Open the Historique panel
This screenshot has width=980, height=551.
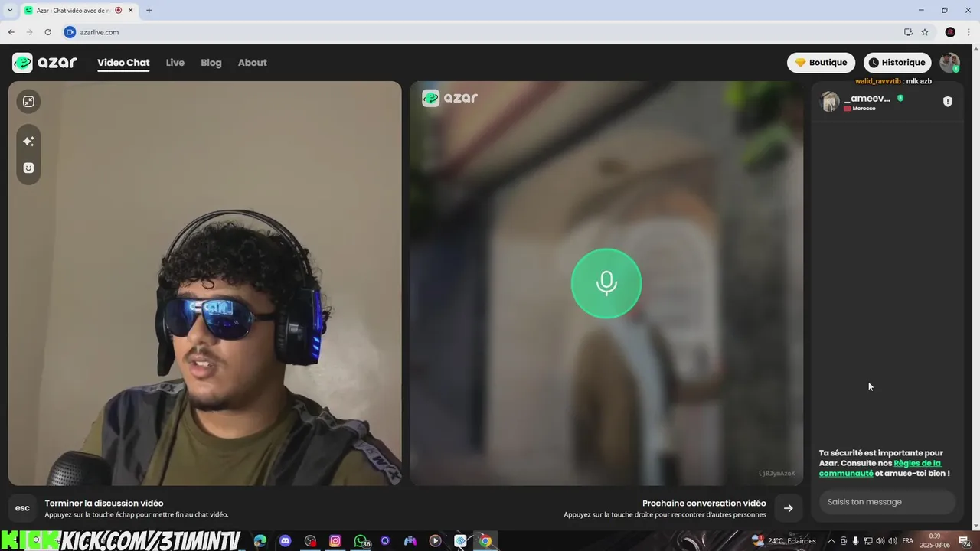[897, 63]
